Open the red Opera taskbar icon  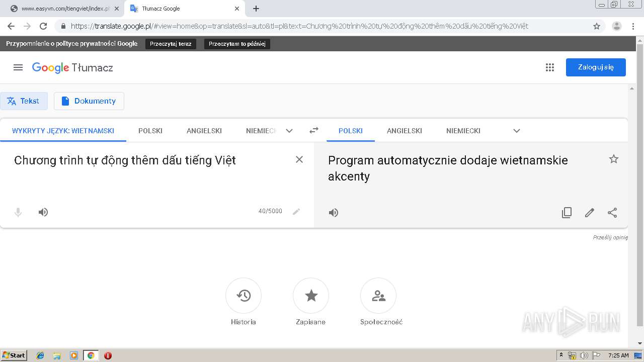[x=108, y=355]
